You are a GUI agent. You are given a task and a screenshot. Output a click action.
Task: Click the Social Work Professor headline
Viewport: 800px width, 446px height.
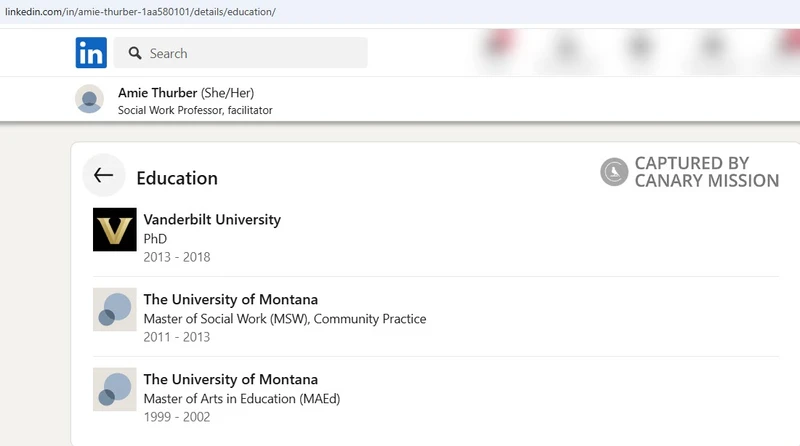point(195,110)
